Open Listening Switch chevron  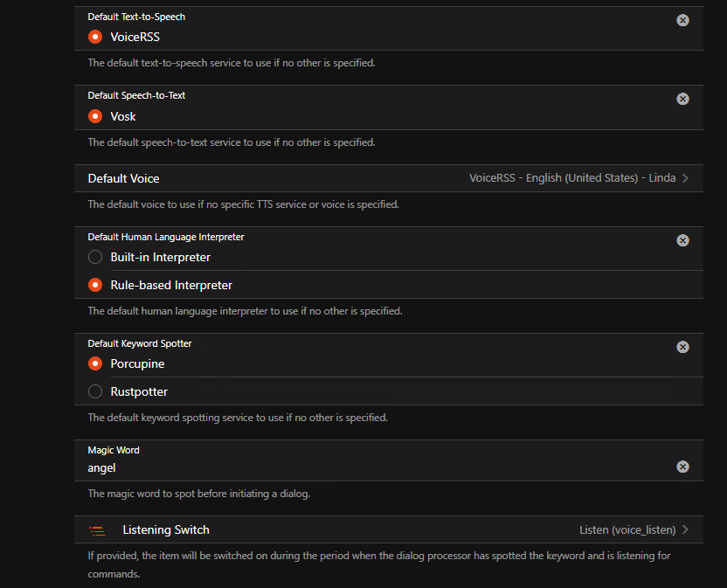tap(685, 529)
